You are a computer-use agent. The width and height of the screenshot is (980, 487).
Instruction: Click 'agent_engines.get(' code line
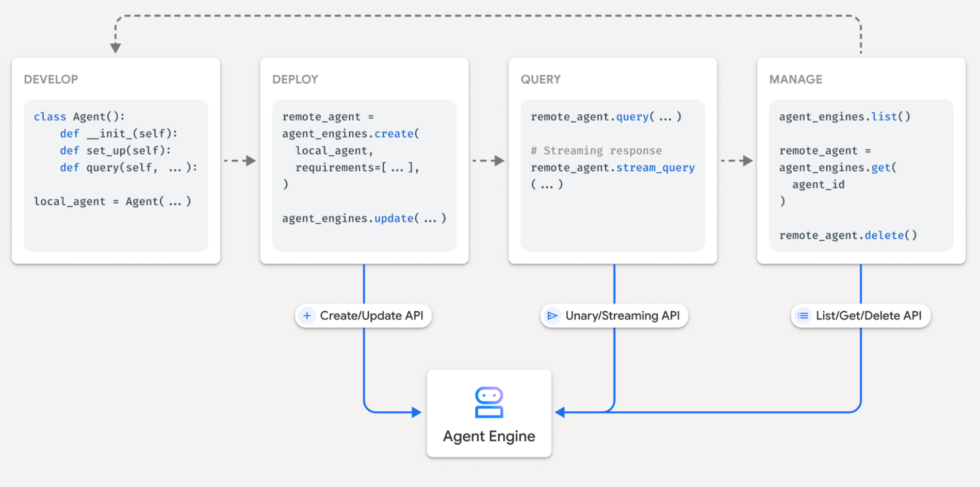(838, 167)
